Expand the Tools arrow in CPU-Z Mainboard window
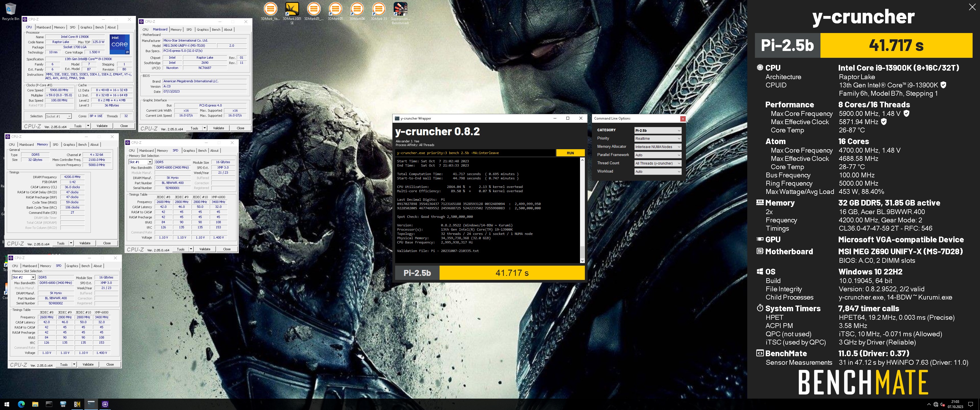Viewport: 980px width, 410px height. tap(204, 128)
